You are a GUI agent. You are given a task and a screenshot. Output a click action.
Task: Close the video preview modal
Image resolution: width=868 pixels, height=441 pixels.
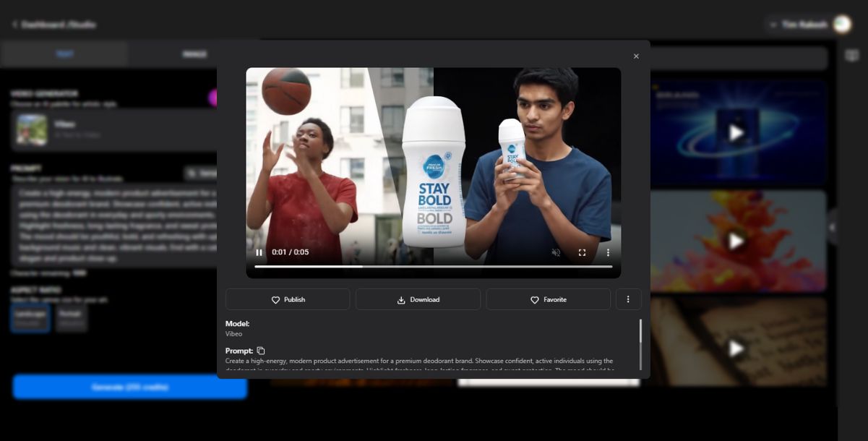[636, 56]
